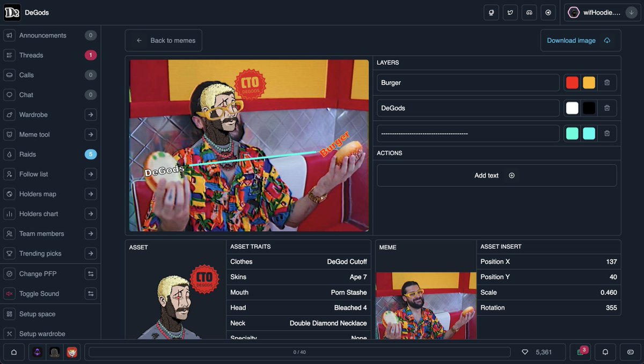
Task: Click the Rotation value 355
Action: pyautogui.click(x=611, y=308)
